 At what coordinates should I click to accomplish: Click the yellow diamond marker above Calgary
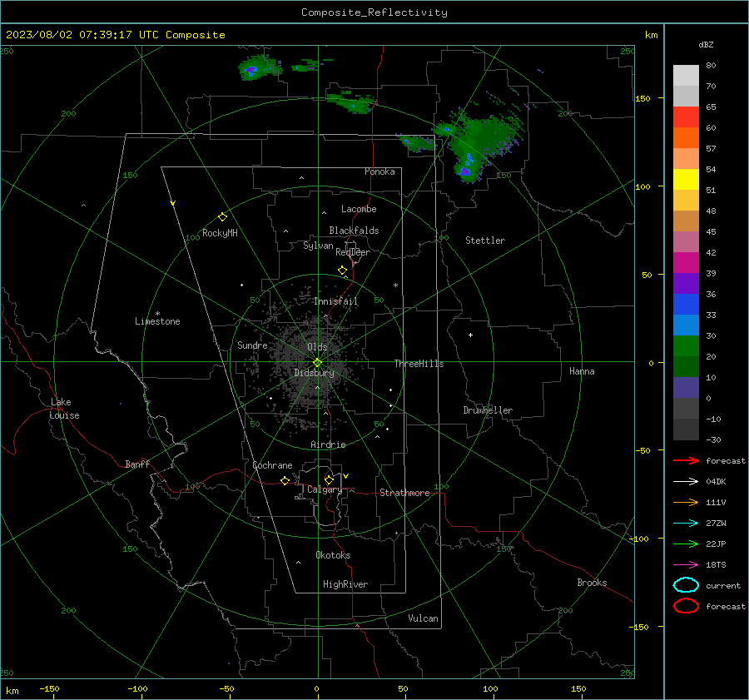coord(329,479)
